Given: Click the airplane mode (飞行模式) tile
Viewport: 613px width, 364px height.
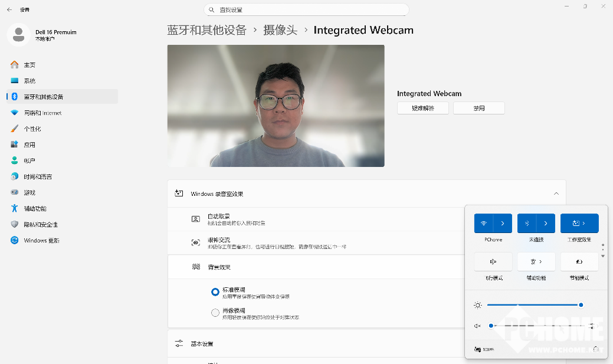Looking at the screenshot, I should click(x=493, y=261).
